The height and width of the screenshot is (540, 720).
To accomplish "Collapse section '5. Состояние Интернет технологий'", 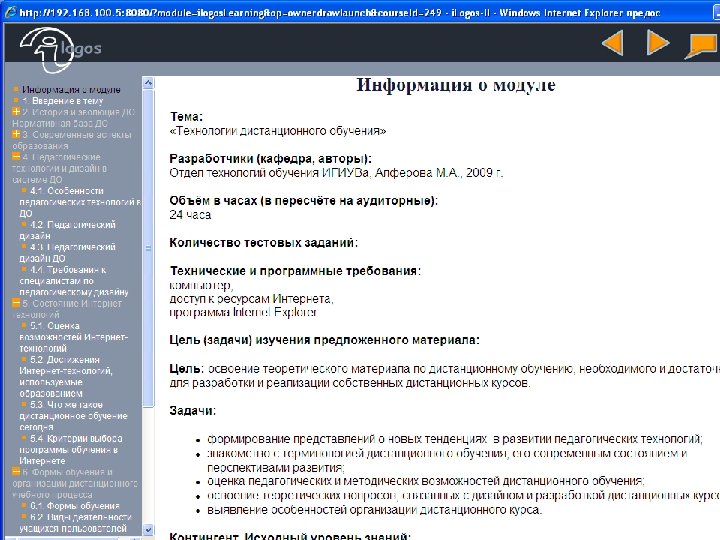I will coord(16,303).
